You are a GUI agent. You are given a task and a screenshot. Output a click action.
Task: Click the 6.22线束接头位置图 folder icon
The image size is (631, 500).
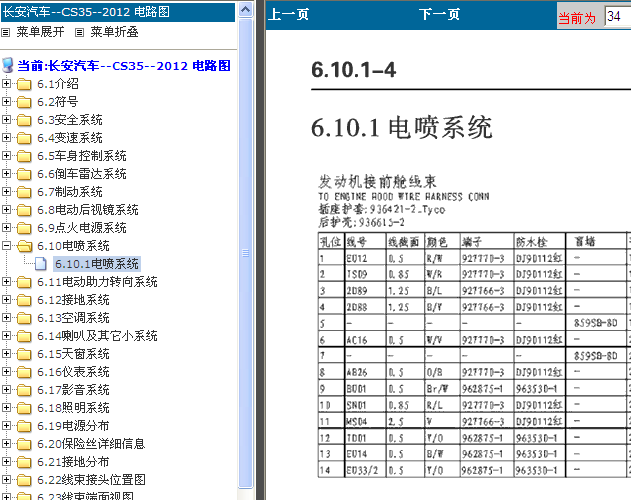click(x=24, y=480)
